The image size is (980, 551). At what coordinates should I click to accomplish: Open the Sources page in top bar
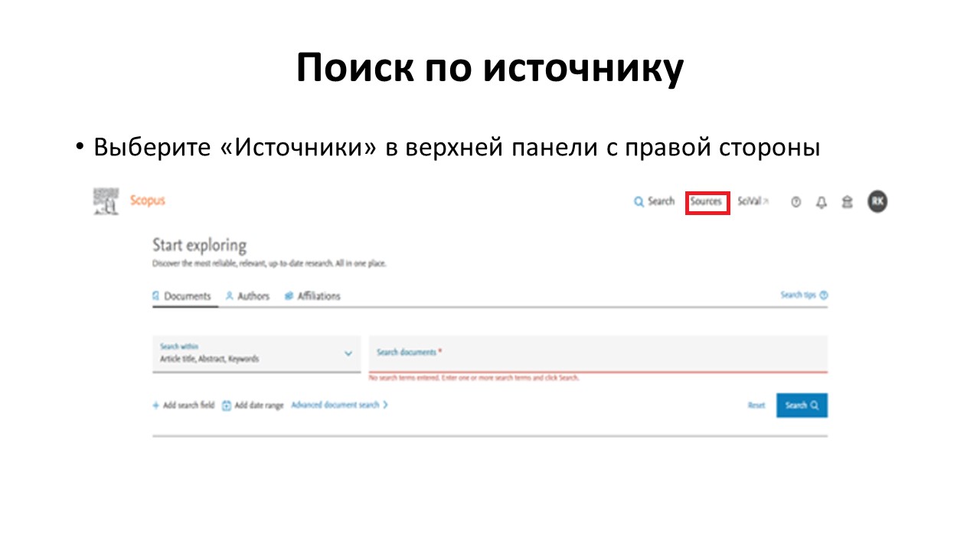pyautogui.click(x=706, y=202)
